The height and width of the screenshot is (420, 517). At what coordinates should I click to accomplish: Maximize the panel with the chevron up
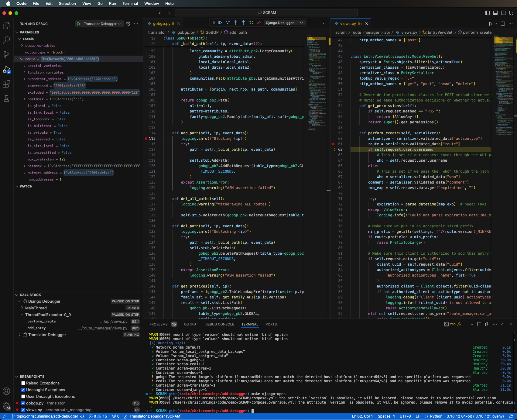[503, 324]
